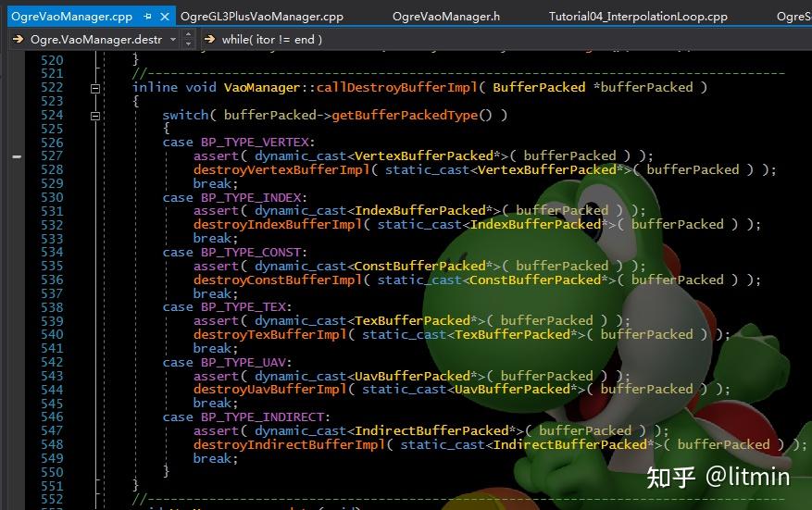Viewport: 812px width, 510px height.
Task: Click the BufferPacked parameter type on line 522
Action: [x=539, y=88]
